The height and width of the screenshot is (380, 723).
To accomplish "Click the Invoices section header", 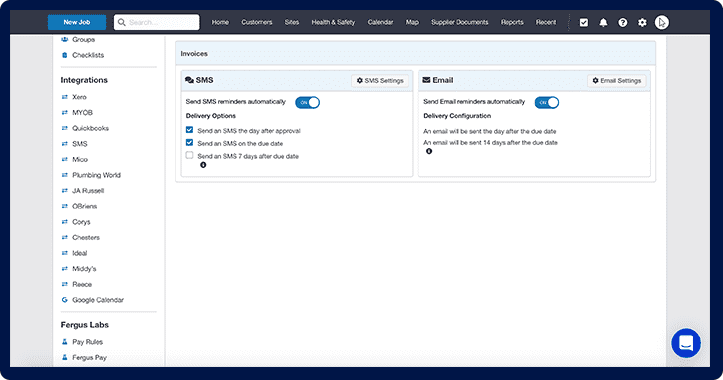I will coord(415,53).
